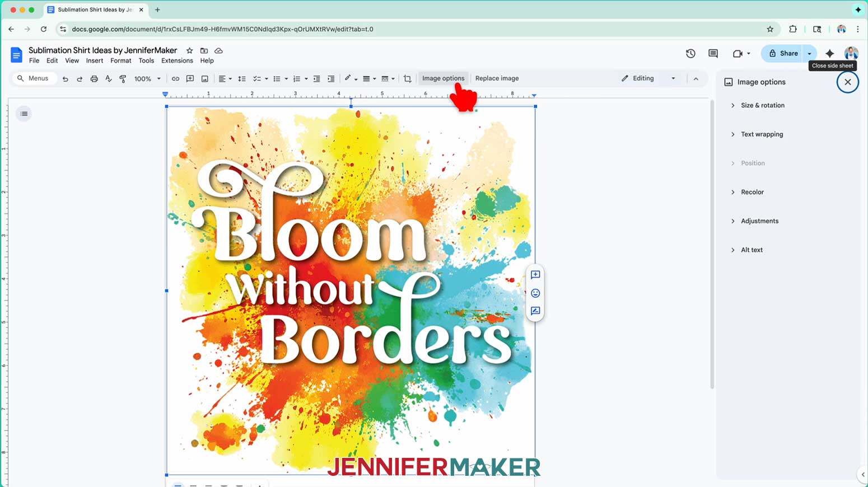Screen dimensions: 868x487
Task: Open the border color pen dropdown
Action: pyautogui.click(x=351, y=79)
